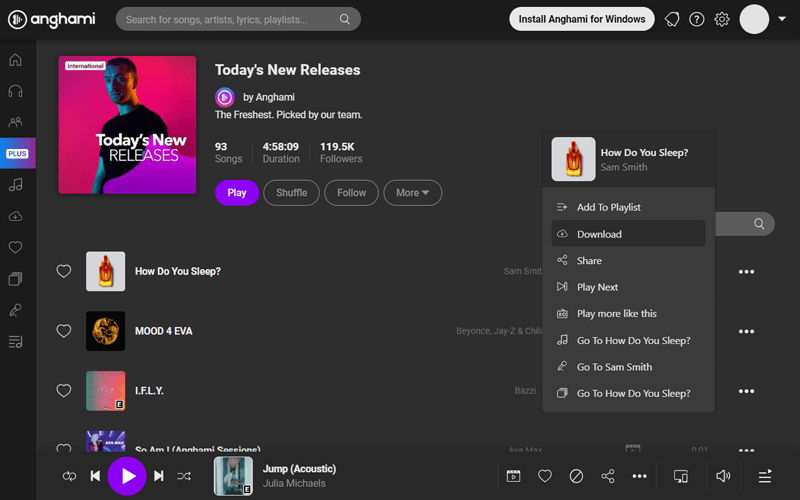The width and height of the screenshot is (800, 500).
Task: Open the devices icon in player bar
Action: [x=681, y=476]
